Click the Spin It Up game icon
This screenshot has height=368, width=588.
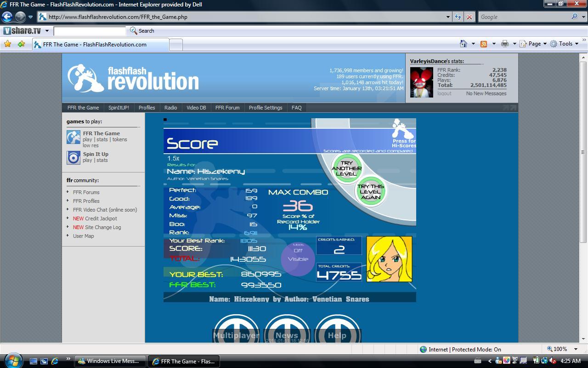point(73,158)
